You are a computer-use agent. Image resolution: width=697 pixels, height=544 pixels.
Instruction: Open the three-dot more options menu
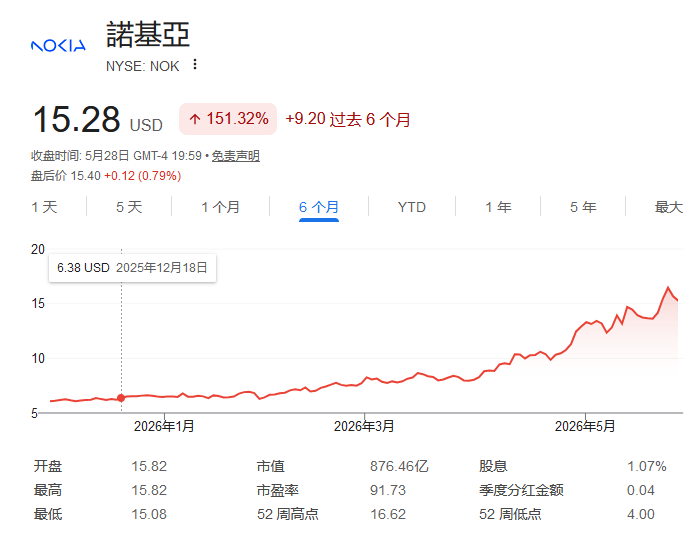pos(195,64)
